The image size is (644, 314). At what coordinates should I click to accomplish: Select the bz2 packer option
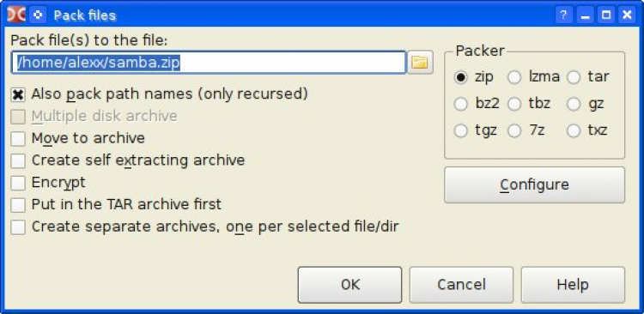coord(461,105)
